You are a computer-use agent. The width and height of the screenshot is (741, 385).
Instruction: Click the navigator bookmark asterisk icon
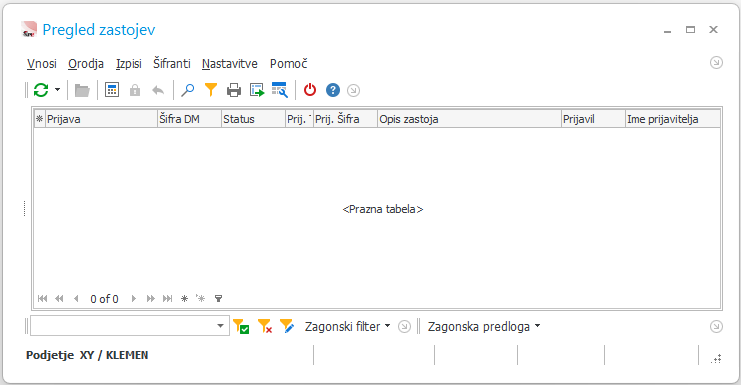(x=185, y=299)
